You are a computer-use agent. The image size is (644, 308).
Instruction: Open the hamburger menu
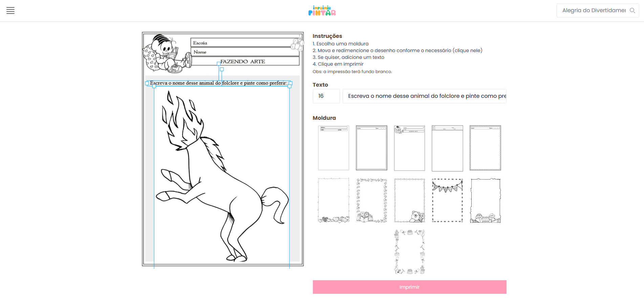click(x=10, y=10)
